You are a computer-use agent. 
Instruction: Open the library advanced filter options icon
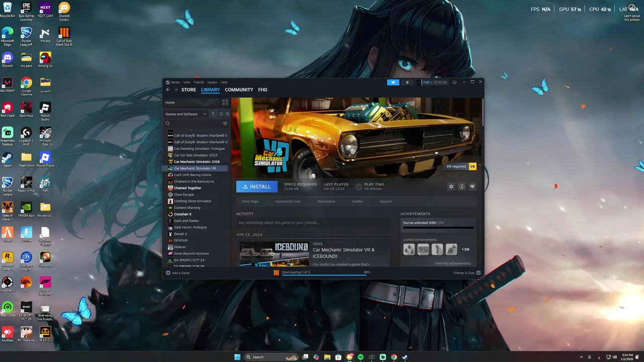225,123
